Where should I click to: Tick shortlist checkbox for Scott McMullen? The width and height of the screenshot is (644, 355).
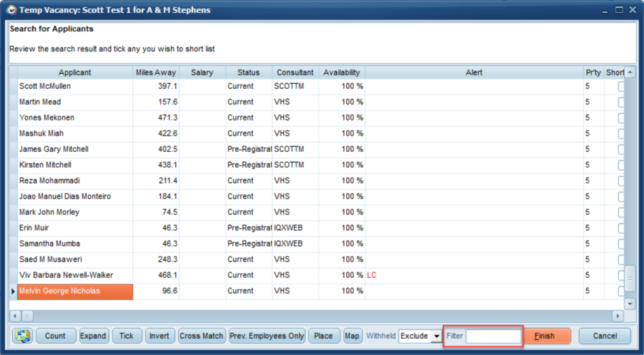[x=621, y=86]
